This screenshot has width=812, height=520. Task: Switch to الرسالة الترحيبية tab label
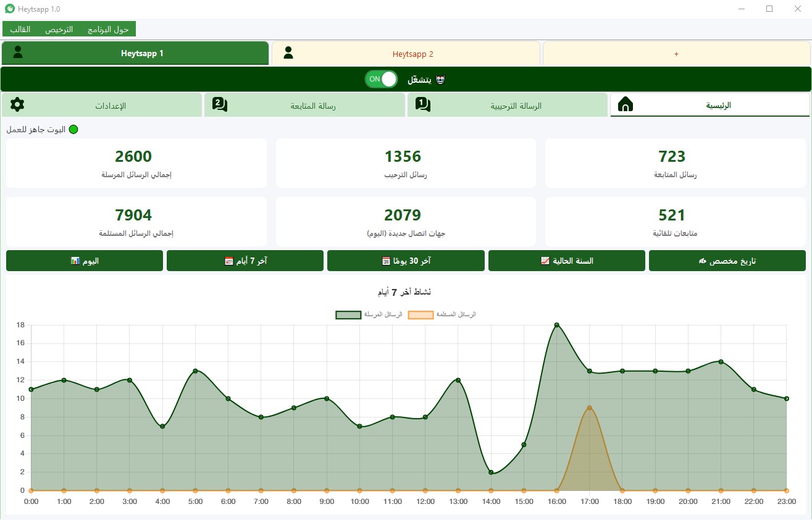(516, 106)
